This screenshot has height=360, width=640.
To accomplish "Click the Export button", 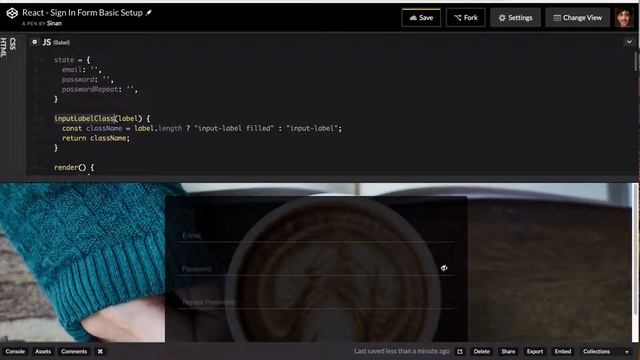I will point(535,351).
